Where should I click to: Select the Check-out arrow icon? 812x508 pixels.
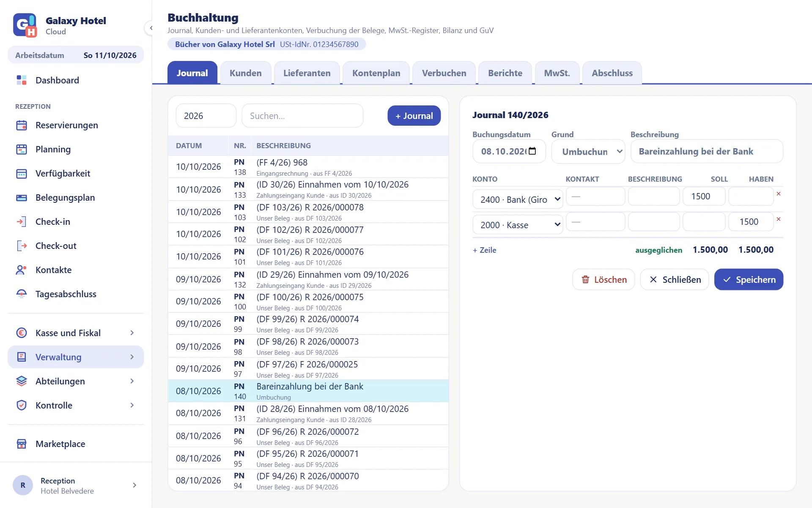(x=22, y=246)
